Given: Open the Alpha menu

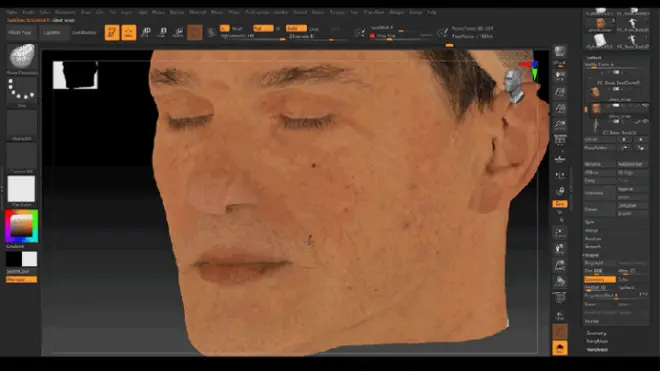Looking at the screenshot, I should click(12, 12).
